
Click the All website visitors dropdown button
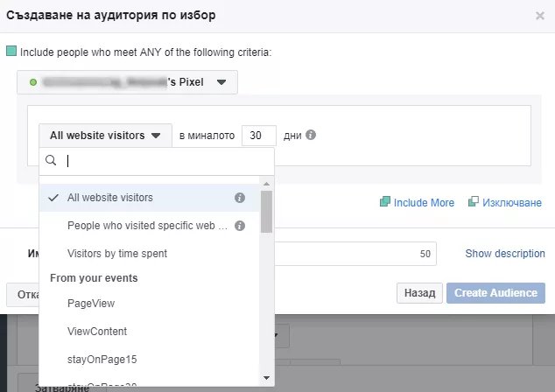pos(105,135)
